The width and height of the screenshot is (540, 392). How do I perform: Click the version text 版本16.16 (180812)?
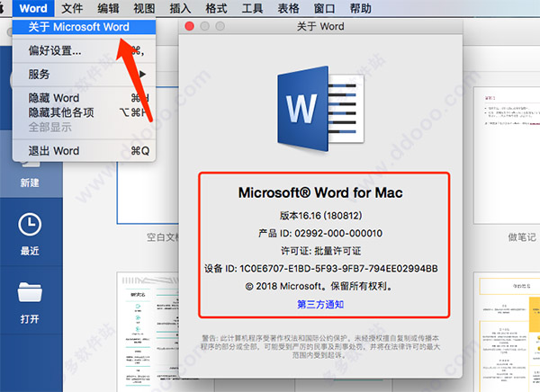pyautogui.click(x=320, y=216)
